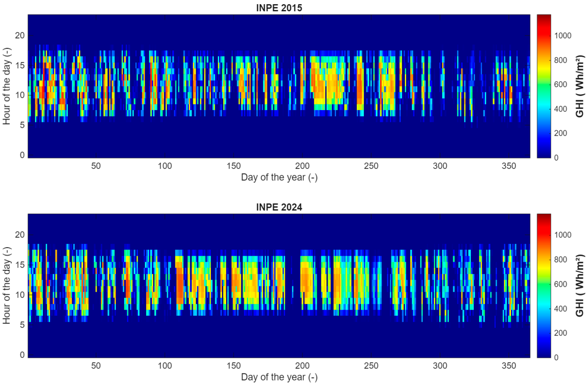Choose hour tick '15' on the 2024 y-axis
This screenshot has height=386, width=588.
[20, 265]
